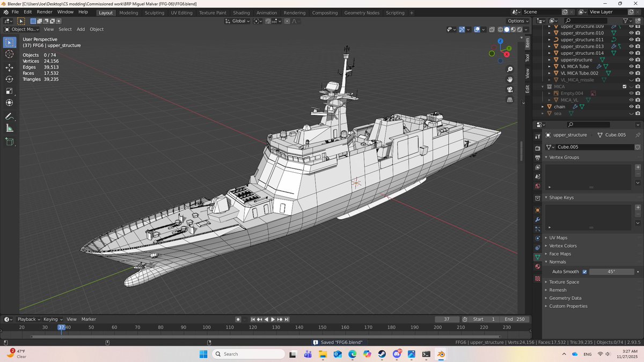Open the World properties tab
The width and height of the screenshot is (644, 362).
537,186
